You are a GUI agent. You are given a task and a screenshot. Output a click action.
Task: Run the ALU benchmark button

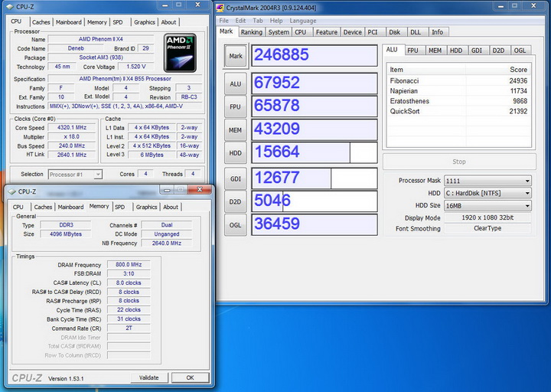tap(236, 84)
